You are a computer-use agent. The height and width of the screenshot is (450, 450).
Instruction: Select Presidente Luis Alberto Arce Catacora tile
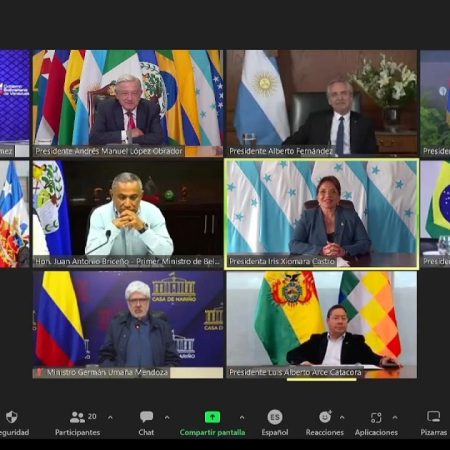pyautogui.click(x=322, y=325)
